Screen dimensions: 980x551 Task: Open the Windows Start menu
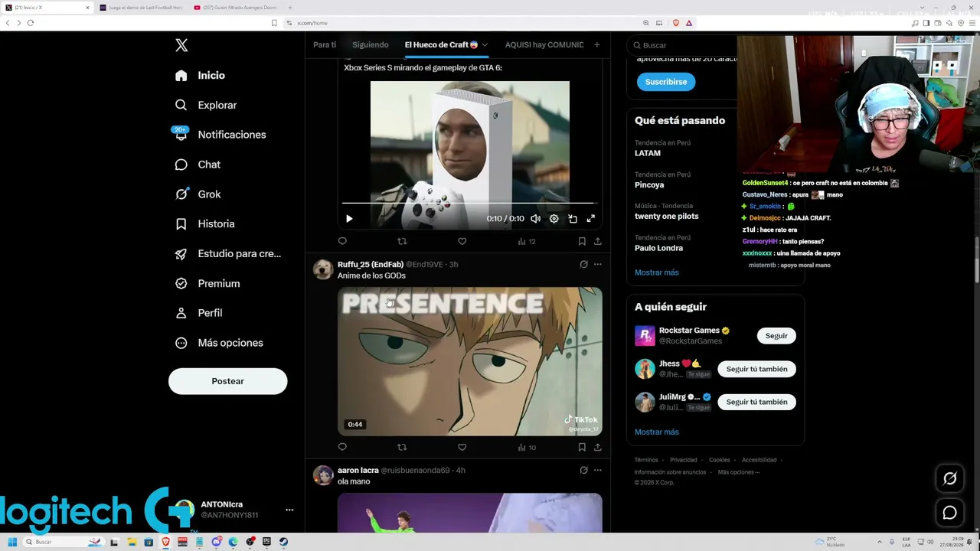tap(11, 542)
